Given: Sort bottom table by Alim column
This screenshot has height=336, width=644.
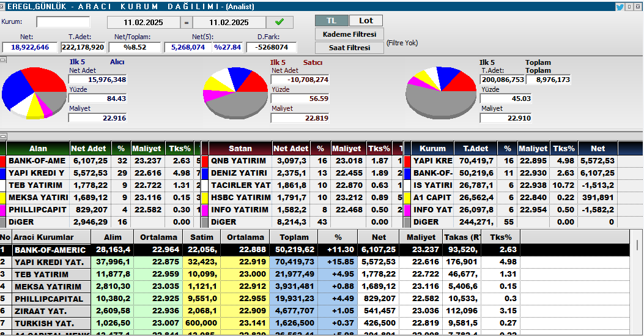Looking at the screenshot, I should [113, 237].
